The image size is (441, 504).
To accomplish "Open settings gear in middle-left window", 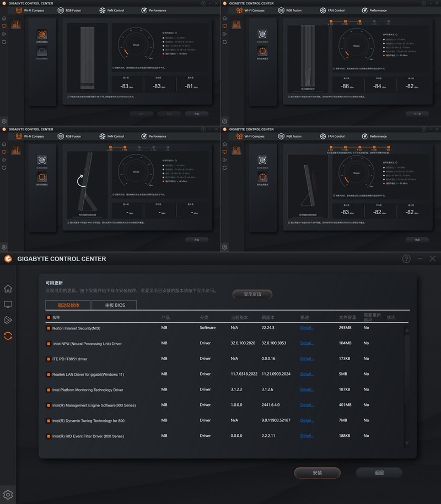I will pos(4,247).
